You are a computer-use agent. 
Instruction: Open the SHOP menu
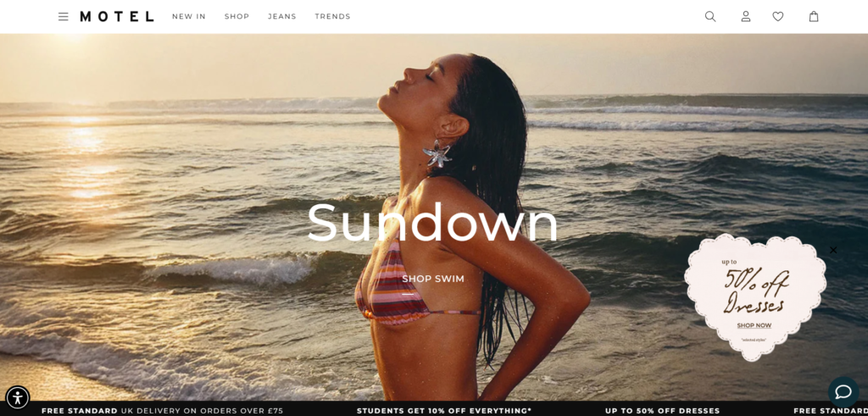point(237,17)
